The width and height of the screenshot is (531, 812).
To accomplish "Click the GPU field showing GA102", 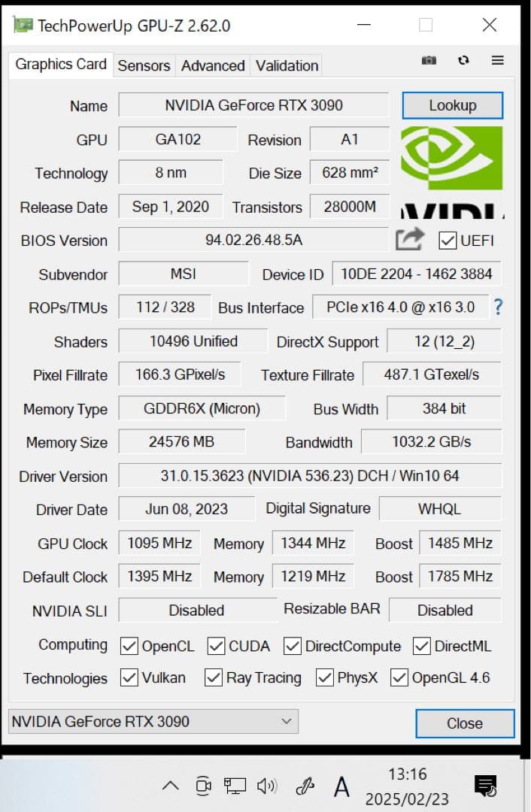I will coord(178,139).
